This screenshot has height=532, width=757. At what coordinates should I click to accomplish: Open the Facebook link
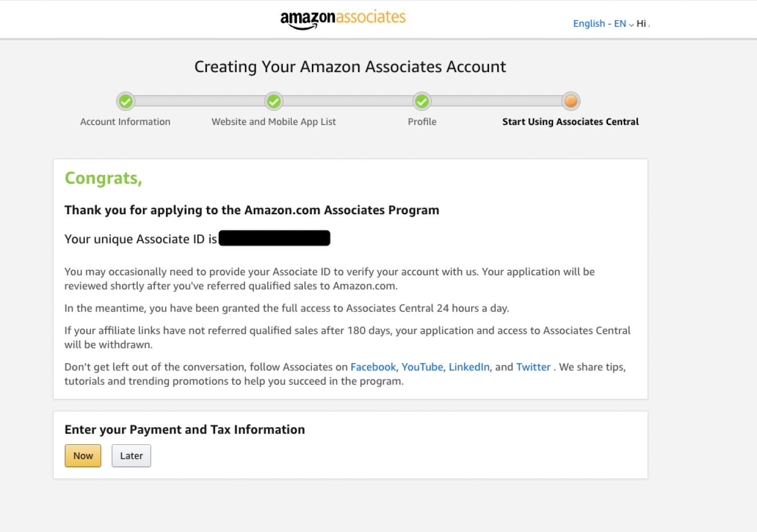373,367
